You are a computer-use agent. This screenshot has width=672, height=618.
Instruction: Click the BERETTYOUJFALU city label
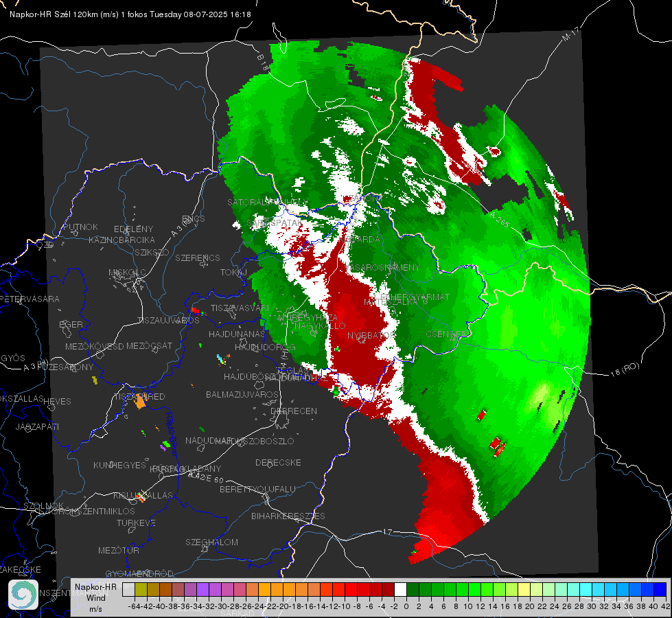pos(257,489)
